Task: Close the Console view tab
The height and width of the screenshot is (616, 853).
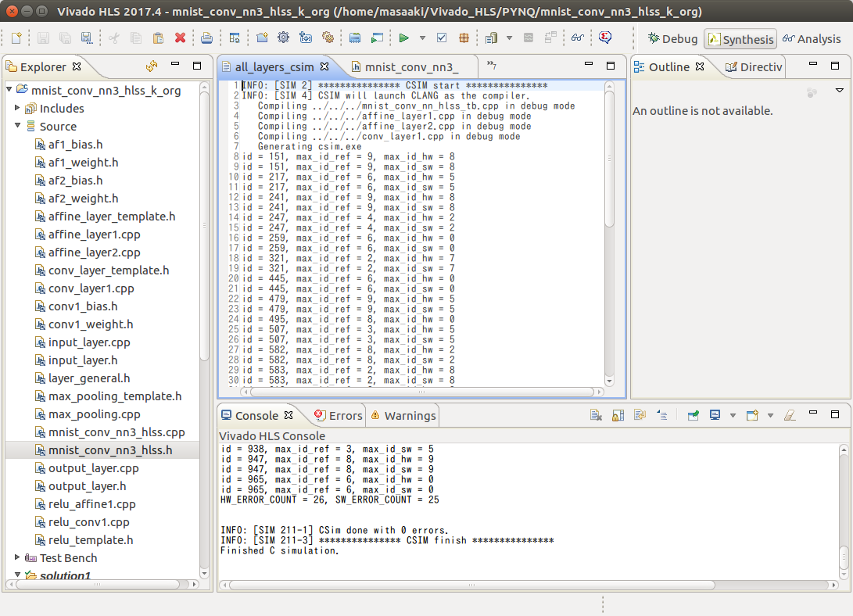Action: [289, 415]
